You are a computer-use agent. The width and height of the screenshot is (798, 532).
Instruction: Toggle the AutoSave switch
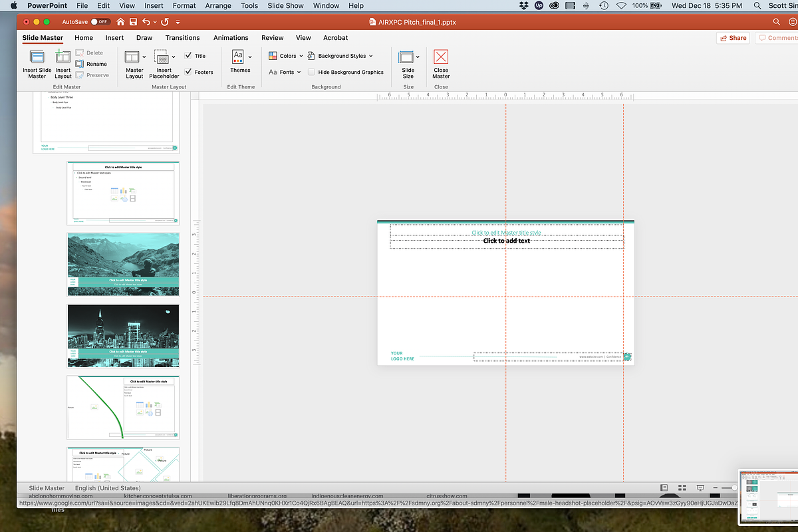coord(100,22)
